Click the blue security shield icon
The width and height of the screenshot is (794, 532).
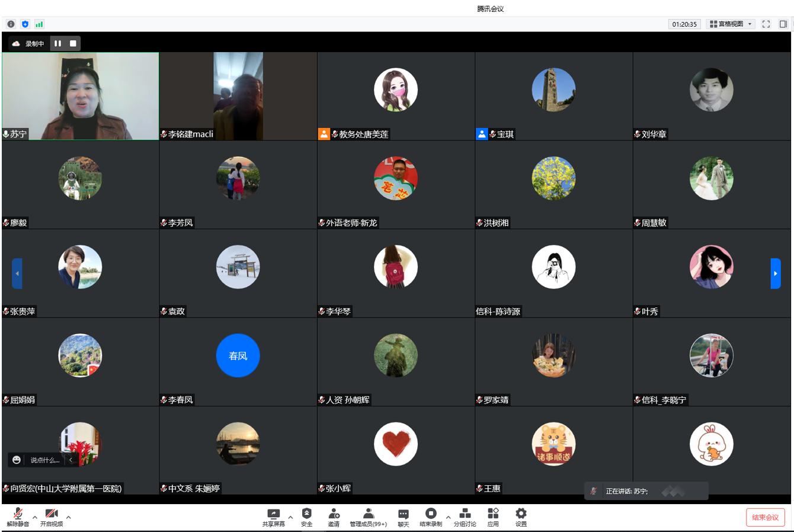25,24
